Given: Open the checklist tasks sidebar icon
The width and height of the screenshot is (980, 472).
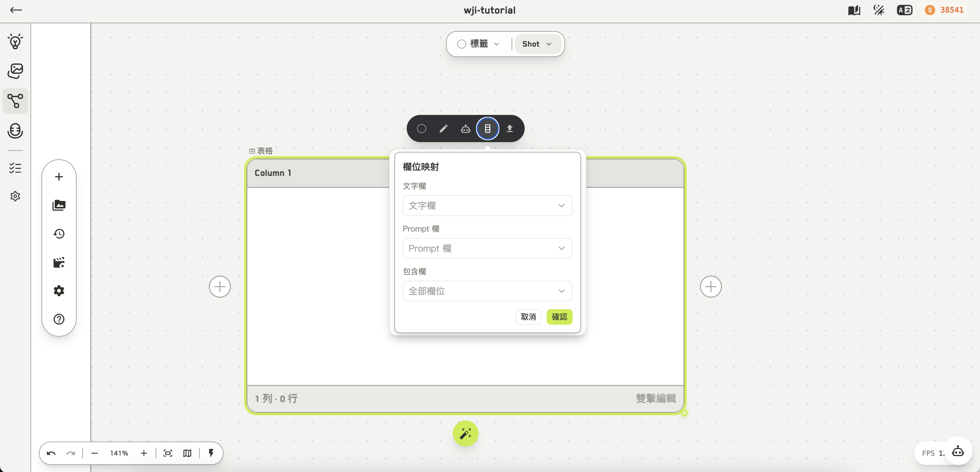Looking at the screenshot, I should point(15,168).
